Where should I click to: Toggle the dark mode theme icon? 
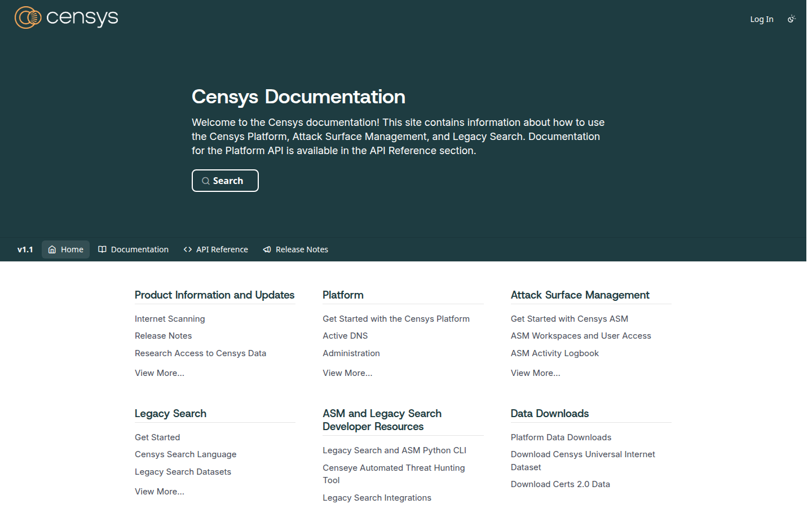coord(792,19)
